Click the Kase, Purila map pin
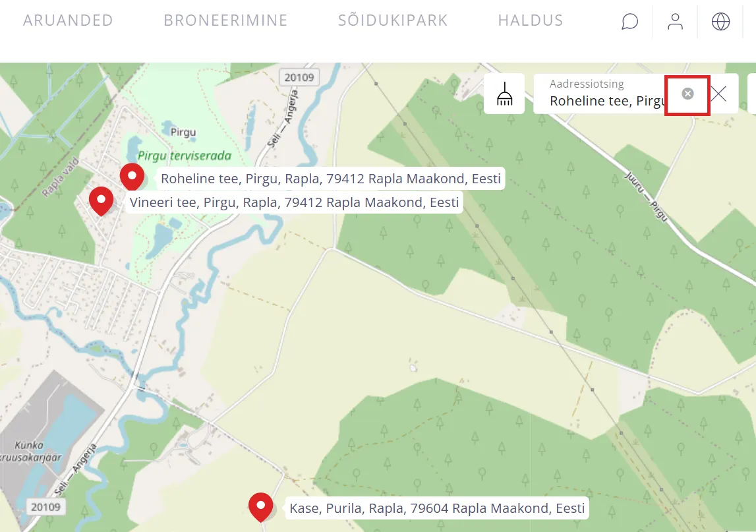Screen dimensions: 756x532 [261, 508]
